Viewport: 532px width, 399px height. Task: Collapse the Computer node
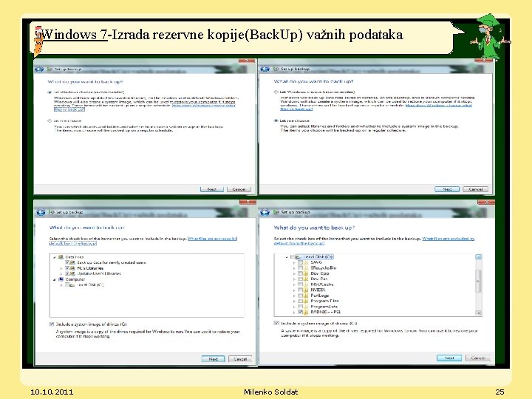pyautogui.click(x=54, y=279)
